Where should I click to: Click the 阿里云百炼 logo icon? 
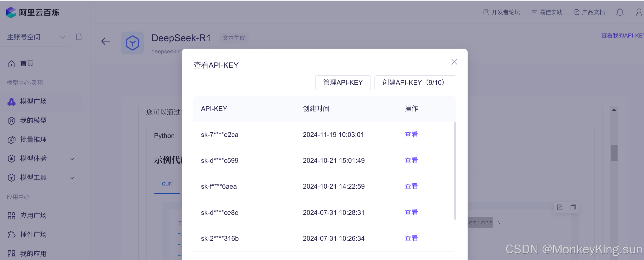[x=11, y=12]
